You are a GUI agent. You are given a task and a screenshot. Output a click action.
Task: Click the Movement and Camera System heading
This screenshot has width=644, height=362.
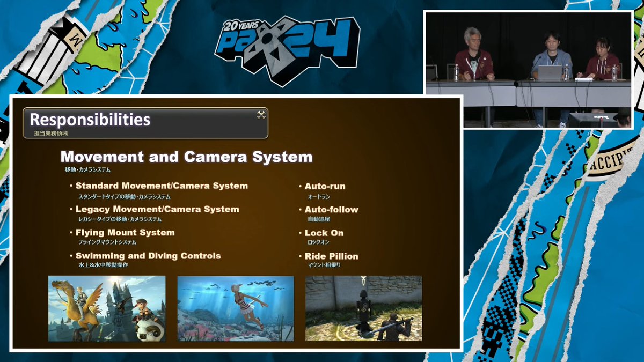186,157
